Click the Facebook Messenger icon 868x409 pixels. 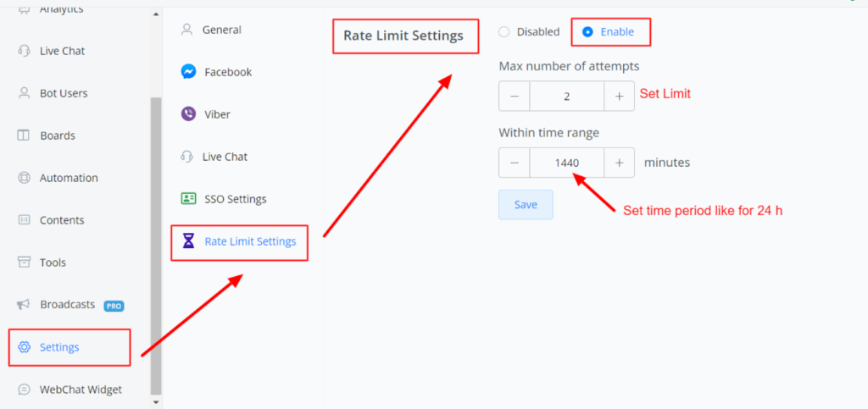188,72
